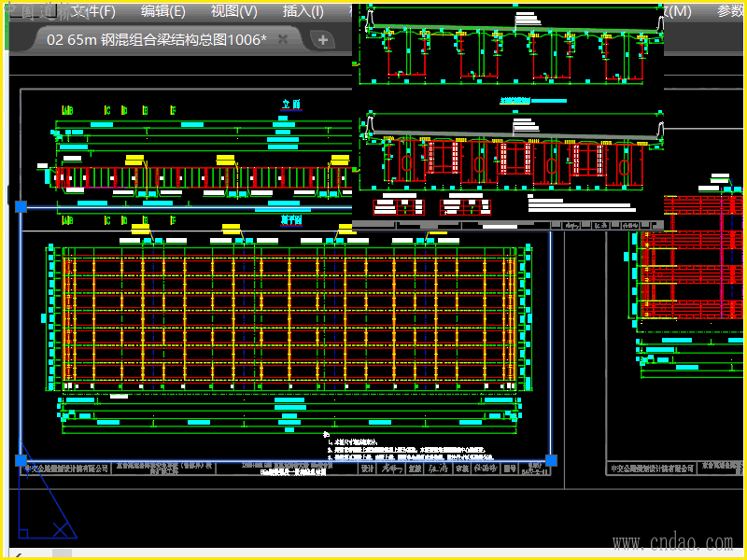Close the 钢混组合梁结构总图1006 drawing tab
The image size is (747, 560).
[283, 39]
